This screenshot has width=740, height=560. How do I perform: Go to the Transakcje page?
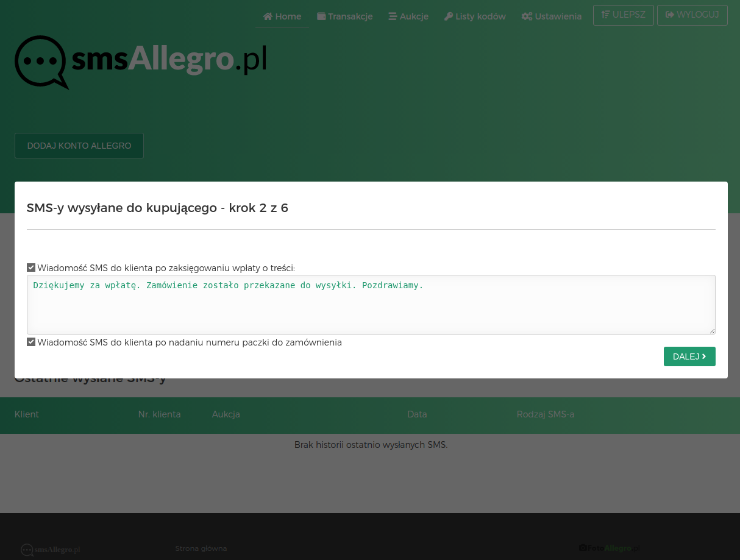tap(345, 16)
